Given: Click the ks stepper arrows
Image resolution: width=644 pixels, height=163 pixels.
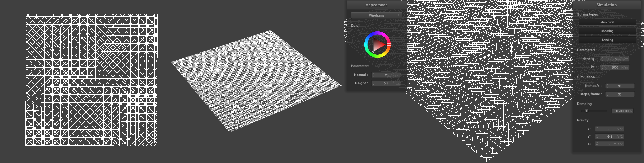Looking at the screenshot, I should click(x=602, y=67).
